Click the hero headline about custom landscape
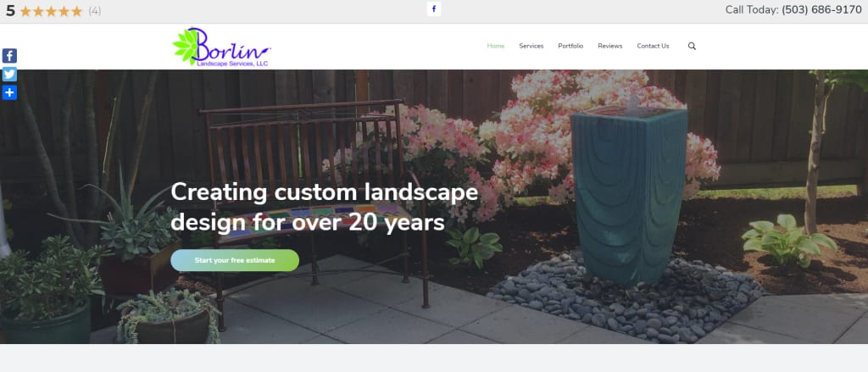 point(325,207)
